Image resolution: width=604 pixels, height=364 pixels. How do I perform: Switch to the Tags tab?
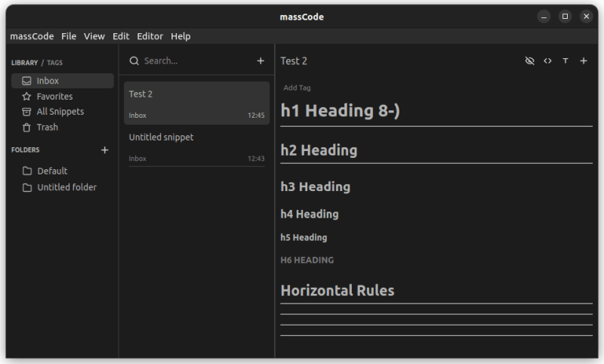[x=55, y=63]
